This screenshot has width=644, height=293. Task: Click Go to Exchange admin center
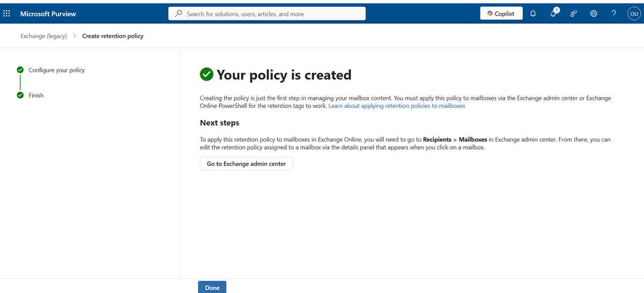click(x=246, y=164)
